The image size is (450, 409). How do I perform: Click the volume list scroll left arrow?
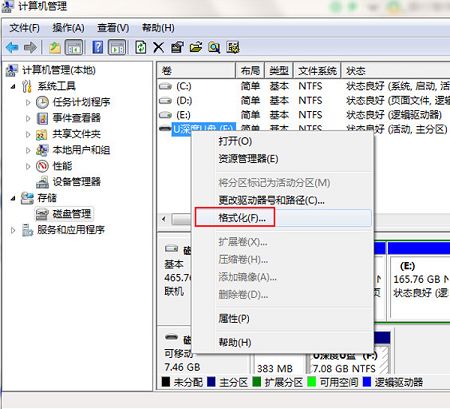[x=164, y=219]
